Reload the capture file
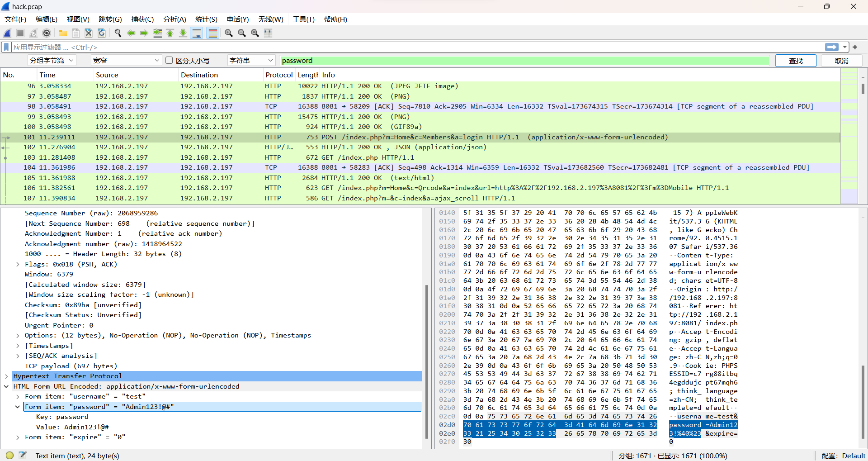 coord(102,33)
